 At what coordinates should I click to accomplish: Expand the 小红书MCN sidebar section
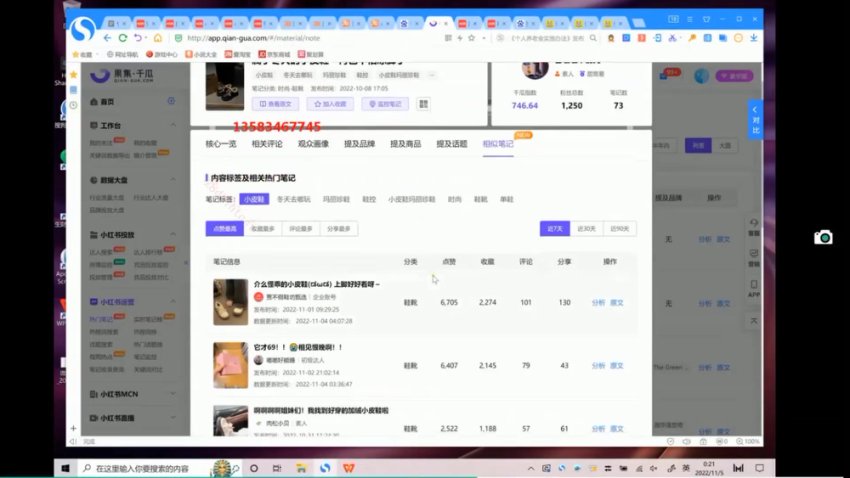pos(175,393)
